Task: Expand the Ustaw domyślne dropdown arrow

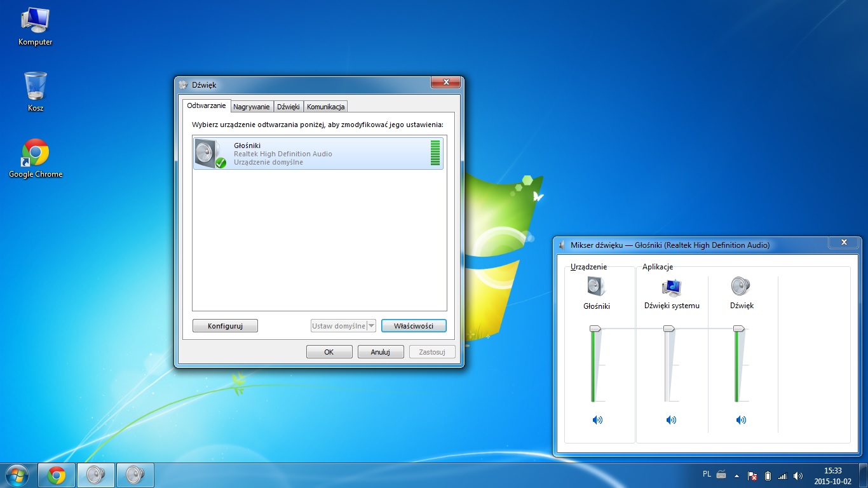Action: [x=372, y=326]
